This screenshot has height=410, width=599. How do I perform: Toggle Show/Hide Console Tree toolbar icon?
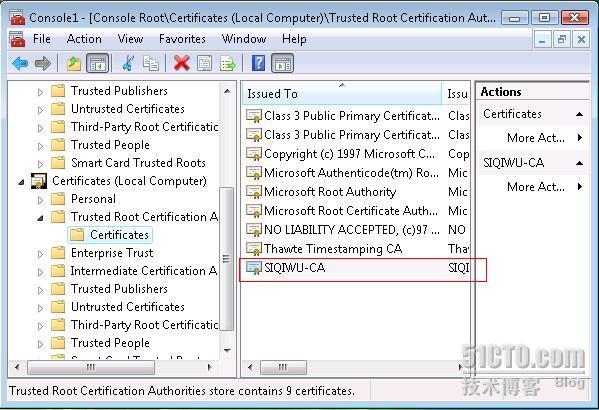pos(98,63)
